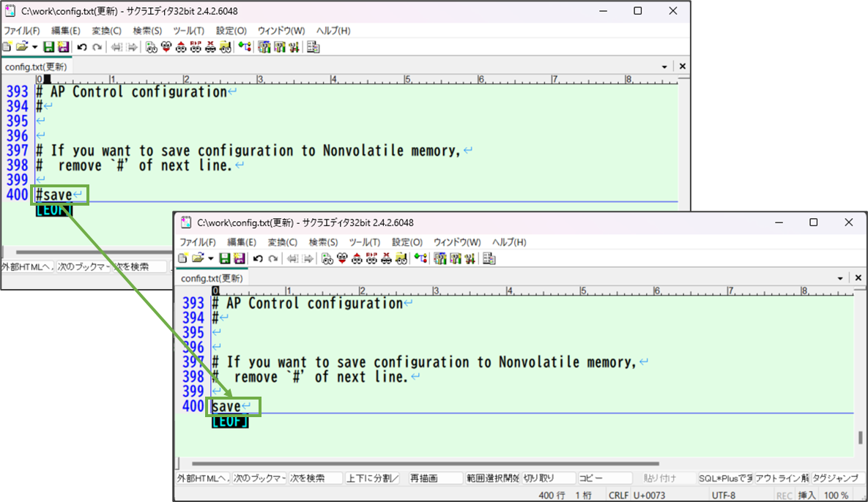Click New file icon in back window toolbar
The height and width of the screenshot is (502, 868).
7,47
